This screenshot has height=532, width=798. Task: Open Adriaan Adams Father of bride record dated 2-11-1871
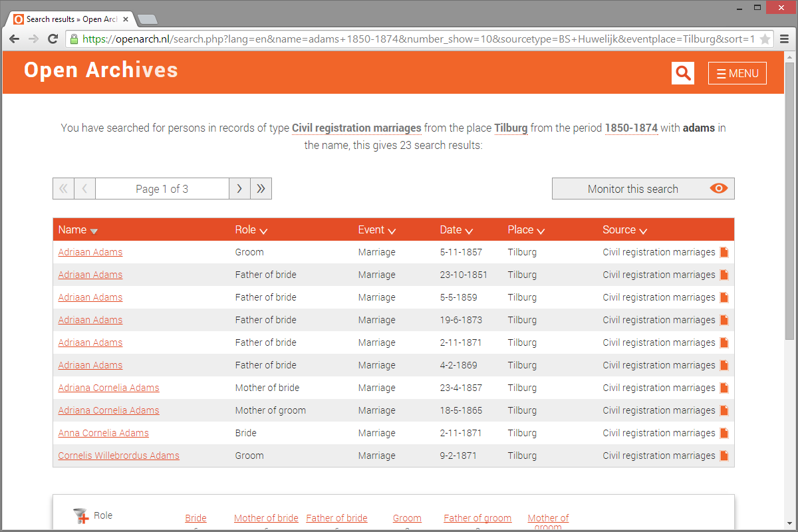[x=90, y=342]
